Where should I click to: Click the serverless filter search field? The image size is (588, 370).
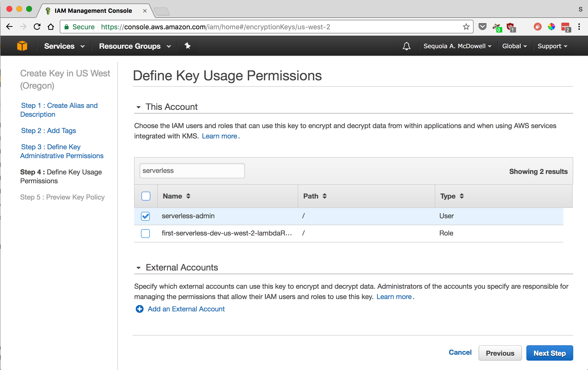point(192,171)
